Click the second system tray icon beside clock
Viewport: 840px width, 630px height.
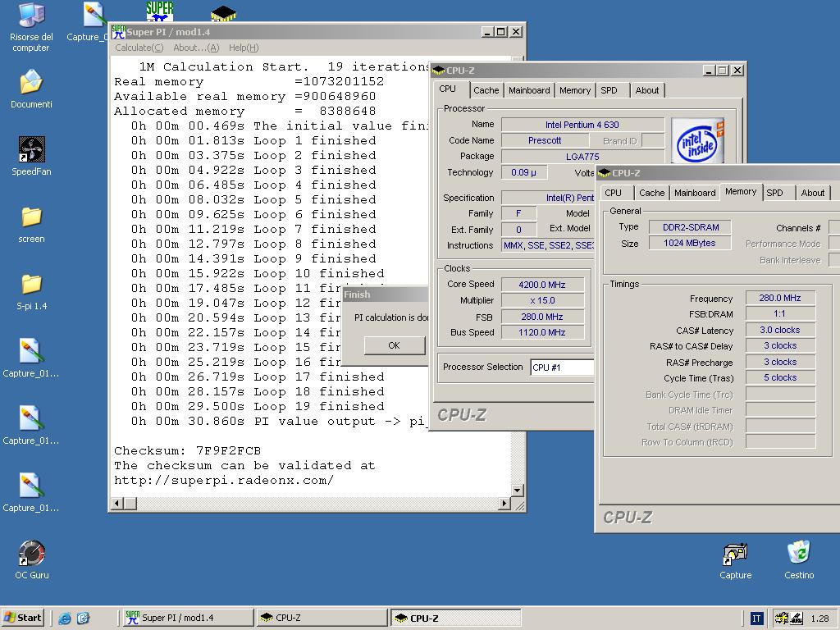tap(796, 619)
